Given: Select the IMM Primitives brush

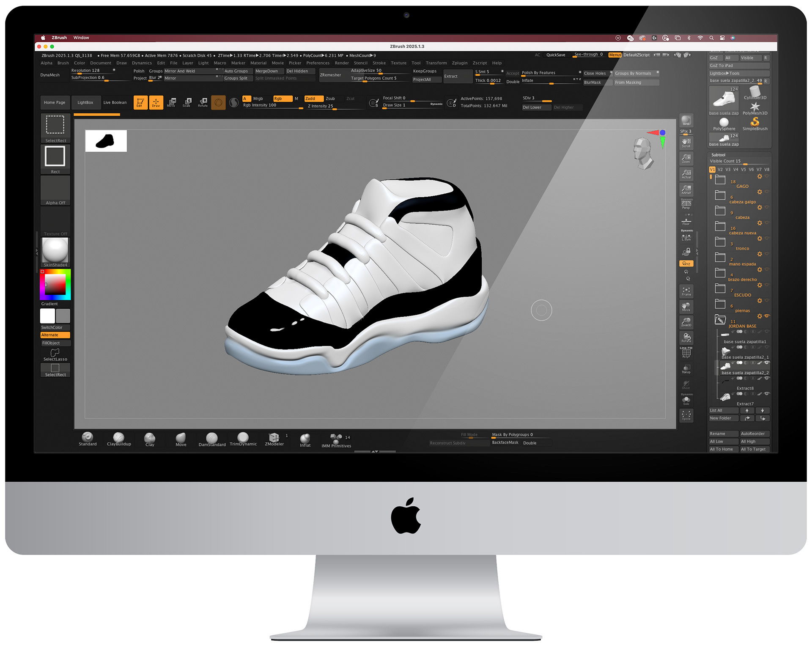Looking at the screenshot, I should pyautogui.click(x=336, y=440).
